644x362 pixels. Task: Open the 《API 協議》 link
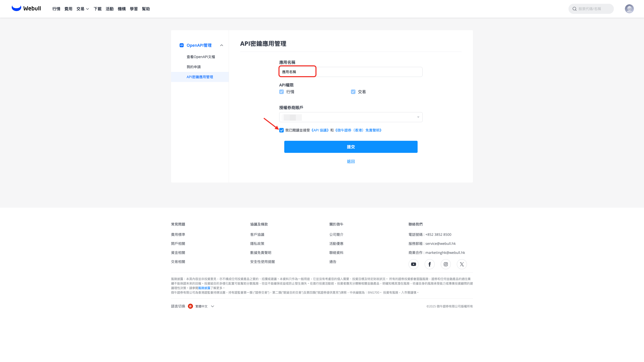(x=320, y=130)
